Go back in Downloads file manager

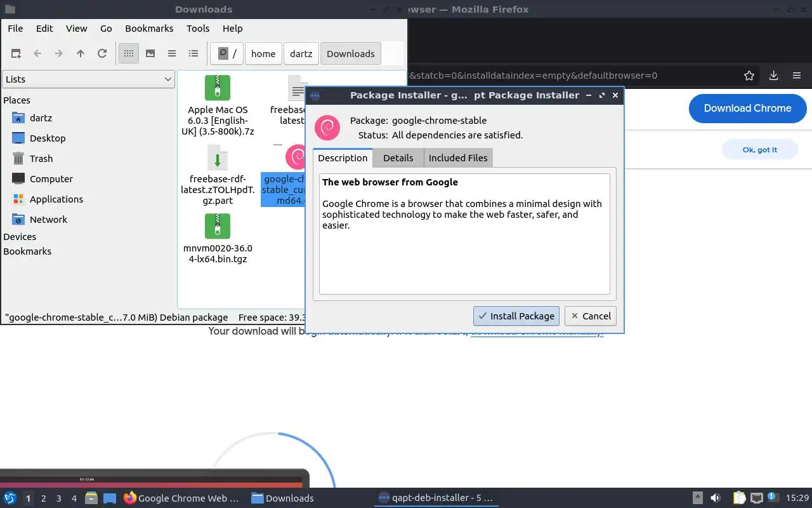(37, 54)
